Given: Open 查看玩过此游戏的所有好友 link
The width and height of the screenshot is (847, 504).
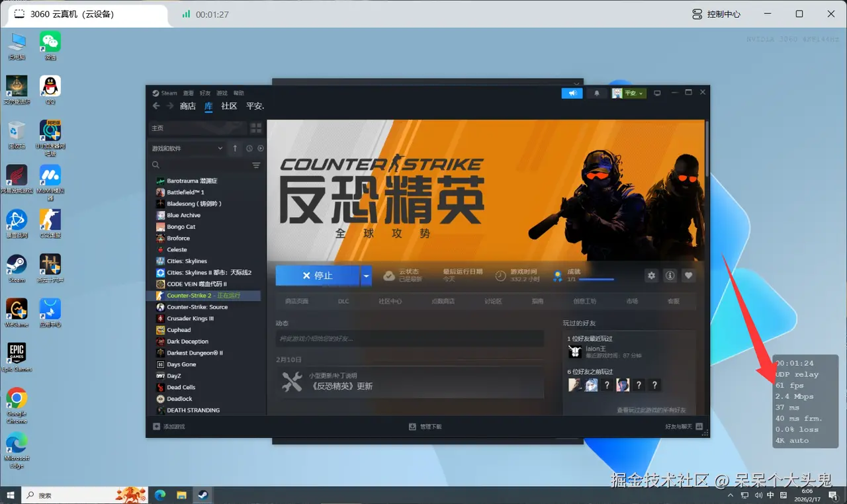Looking at the screenshot, I should click(651, 410).
